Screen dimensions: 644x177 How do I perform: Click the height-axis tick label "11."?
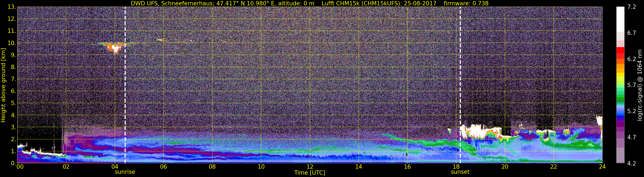click(x=12, y=31)
